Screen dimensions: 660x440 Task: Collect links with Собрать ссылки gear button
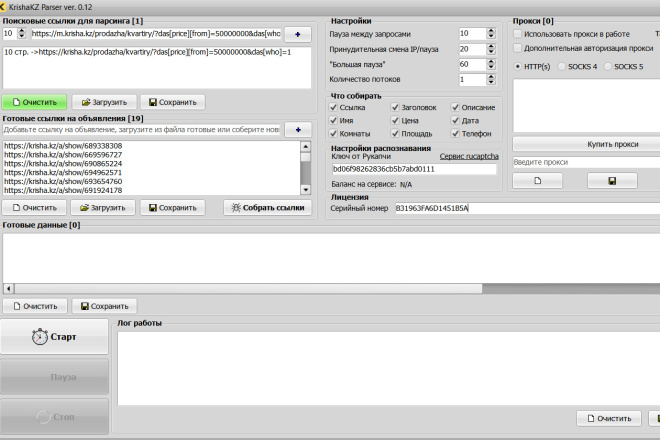[268, 208]
